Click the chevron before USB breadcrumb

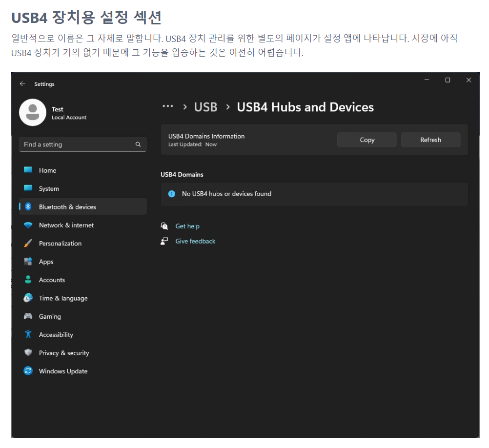click(185, 107)
